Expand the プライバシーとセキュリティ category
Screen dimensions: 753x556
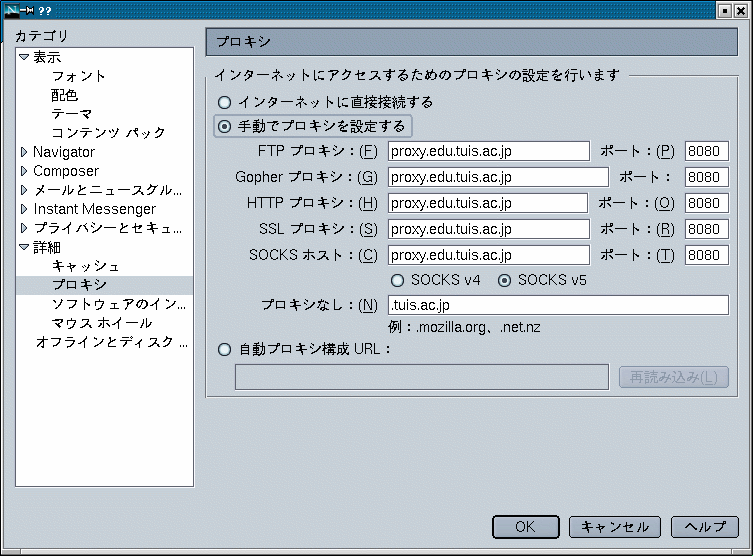pyautogui.click(x=24, y=228)
